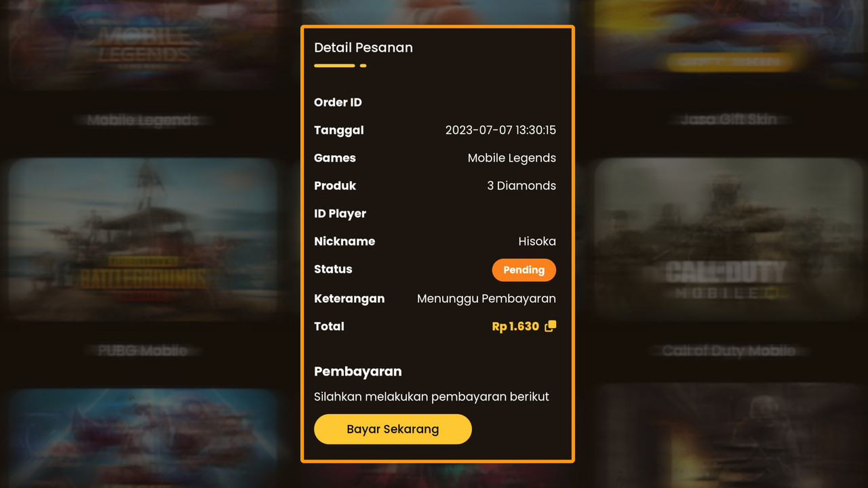Click the Menunggu Pembayaran description text
868x488 pixels.
point(486,298)
